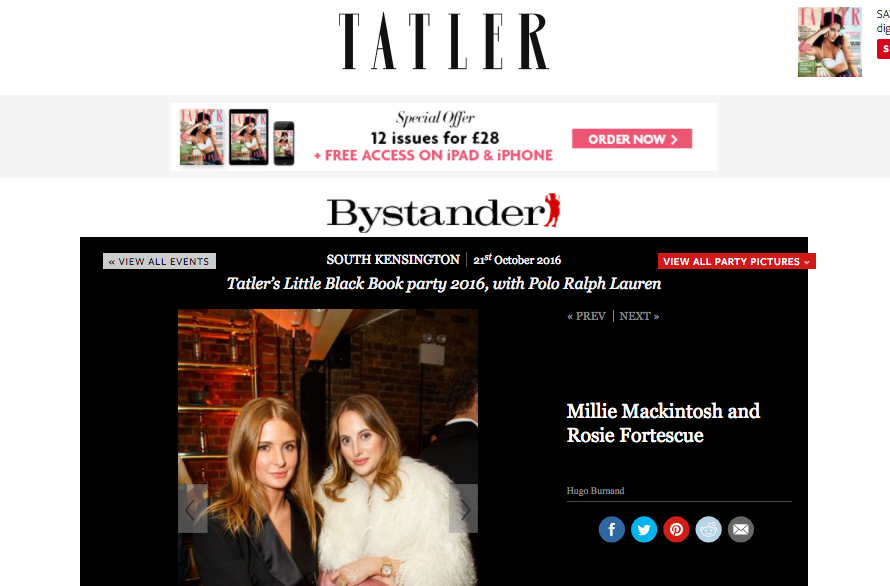Open the Prev picture link

[x=586, y=316]
